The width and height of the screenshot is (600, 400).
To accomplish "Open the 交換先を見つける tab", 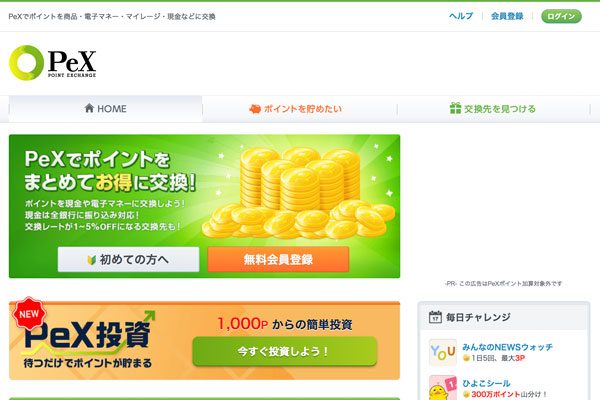I will tap(494, 109).
